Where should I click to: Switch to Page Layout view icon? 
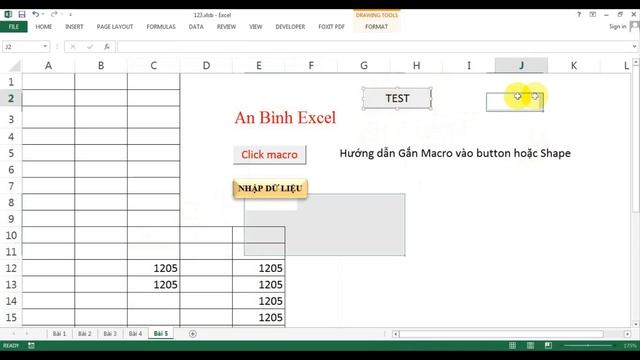[530, 346]
